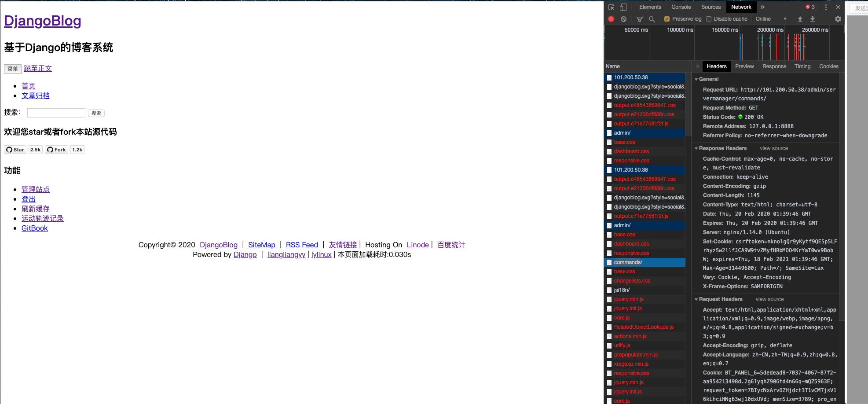Open the RSS Feed footer link
This screenshot has height=404, width=868.
click(303, 245)
